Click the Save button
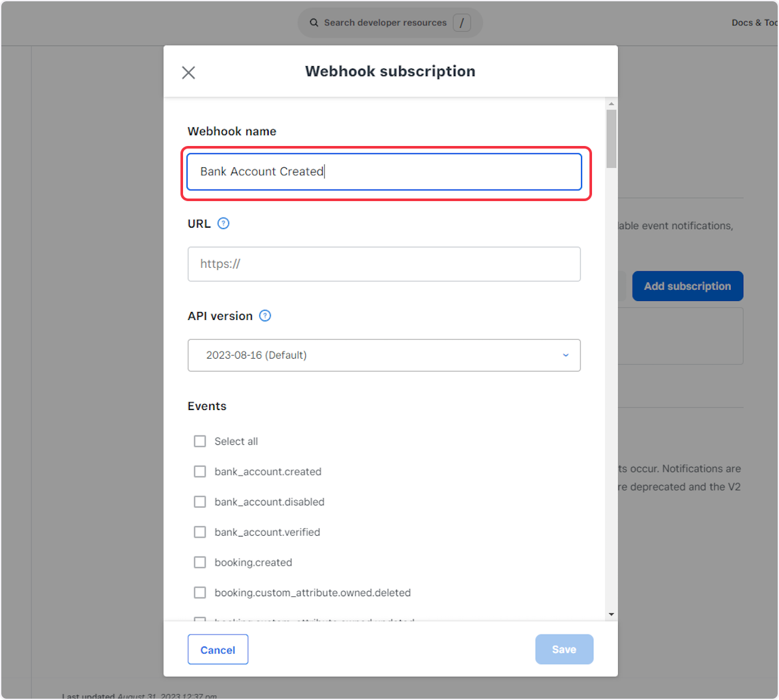The height and width of the screenshot is (700, 779). pyautogui.click(x=563, y=649)
